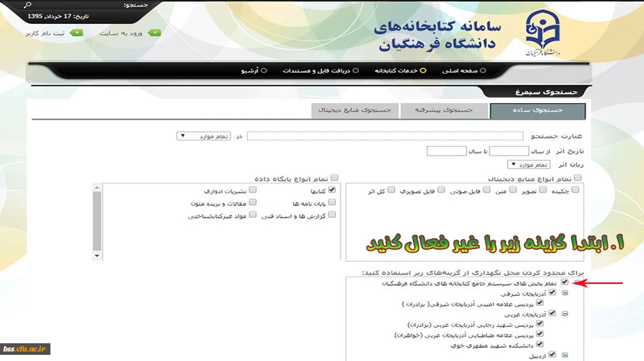Viewport: 644px width, 361px height.
Task: Switch to جستجوی منابع دیجیتال tab
Action: [355, 110]
